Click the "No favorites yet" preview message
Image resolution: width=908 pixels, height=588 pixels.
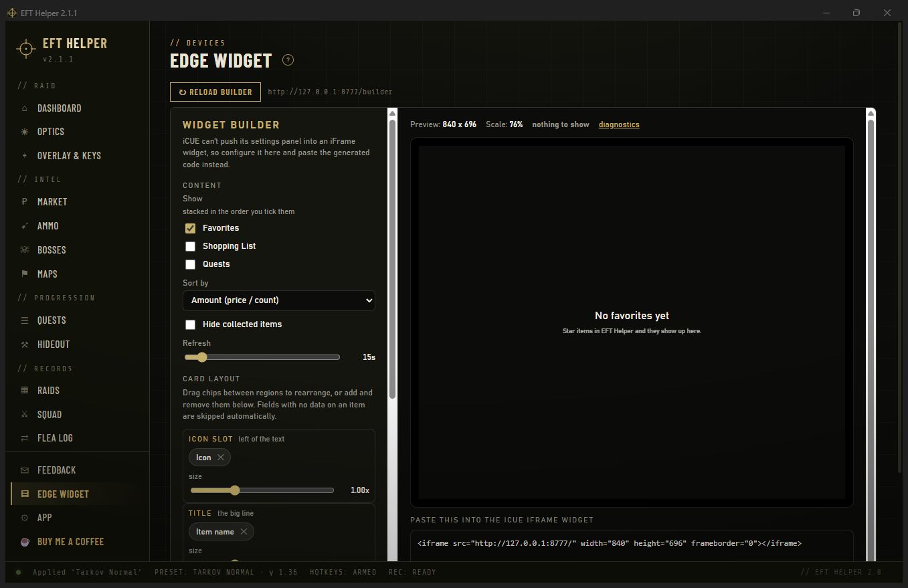click(x=632, y=316)
